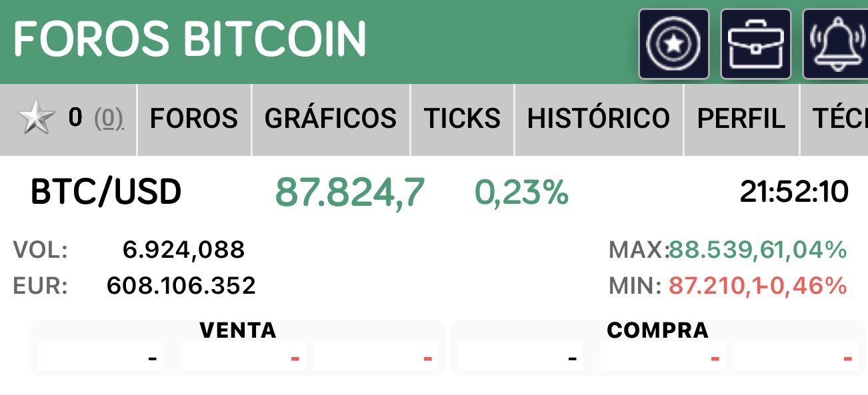Go to the HISTÓRICO tab
Image resolution: width=868 pixels, height=395 pixels.
click(599, 119)
